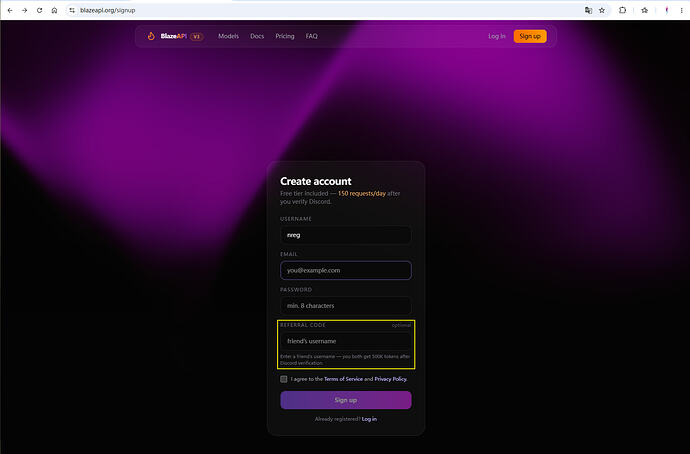
Task: Open the Privacy Policy link
Action: [x=390, y=379]
